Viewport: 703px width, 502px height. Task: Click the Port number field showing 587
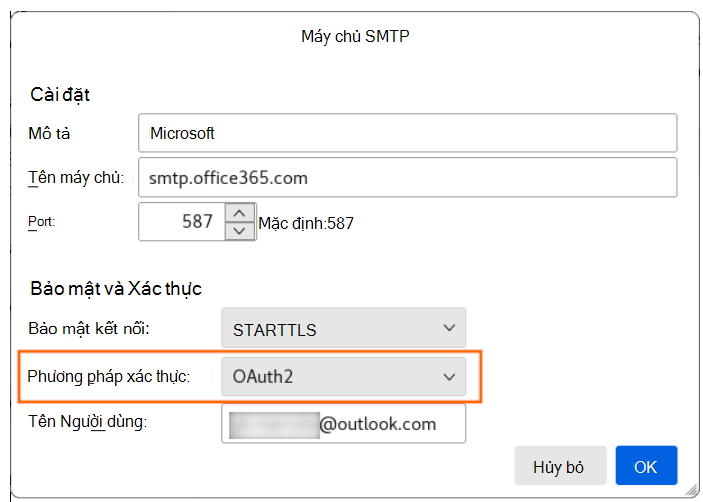182,221
